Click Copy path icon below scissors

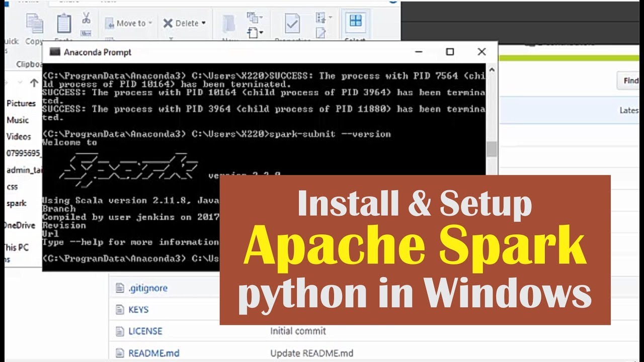86,33
